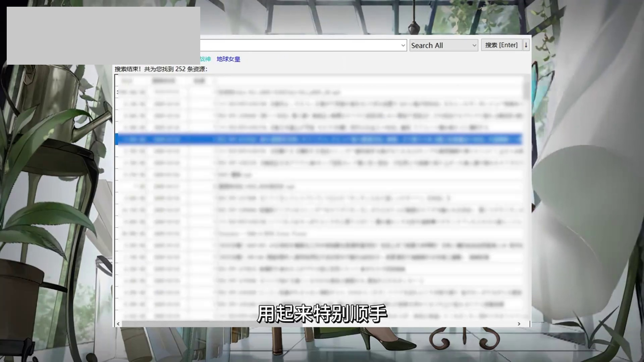The width and height of the screenshot is (644, 362).
Task: Click the 搜索结束 252 results status text
Action: click(161, 69)
